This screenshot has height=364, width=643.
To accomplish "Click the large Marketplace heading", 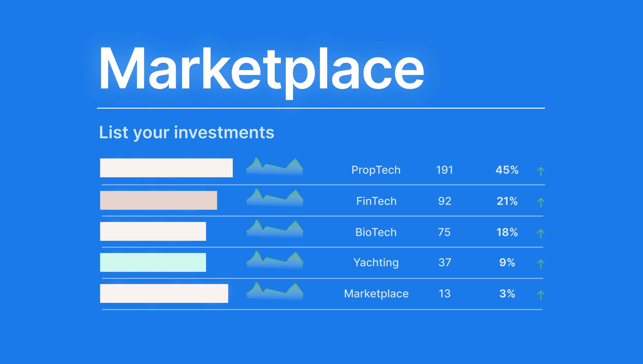I will (x=261, y=69).
